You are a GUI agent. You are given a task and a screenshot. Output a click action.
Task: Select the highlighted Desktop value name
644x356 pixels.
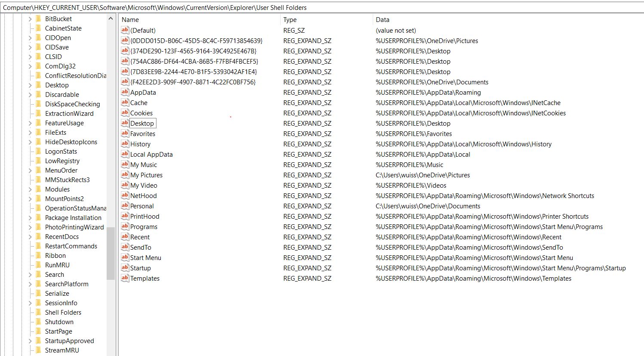tap(142, 123)
